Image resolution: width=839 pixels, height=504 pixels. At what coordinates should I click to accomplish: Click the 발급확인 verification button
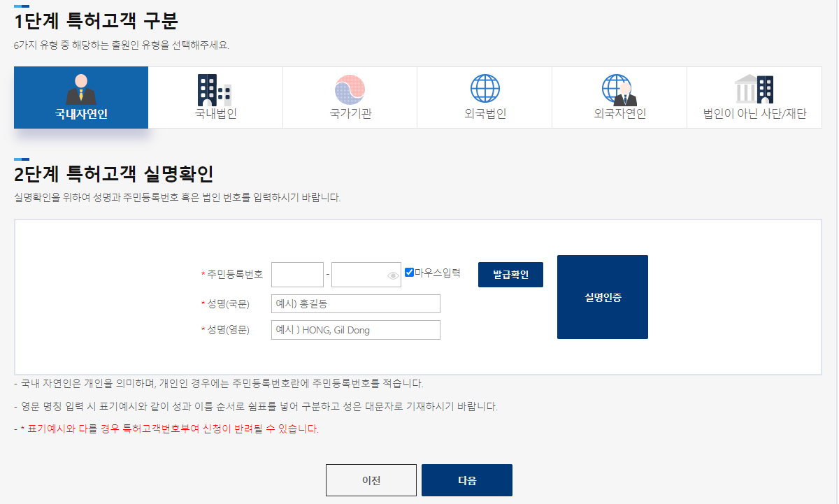pos(510,274)
